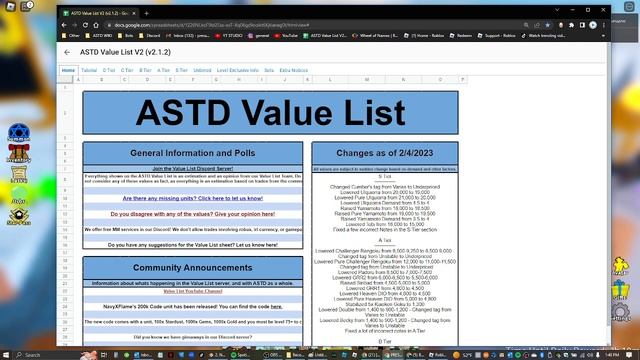Click Join the Value List Discord Server link
The height and width of the screenshot is (360, 640).
click(x=193, y=169)
